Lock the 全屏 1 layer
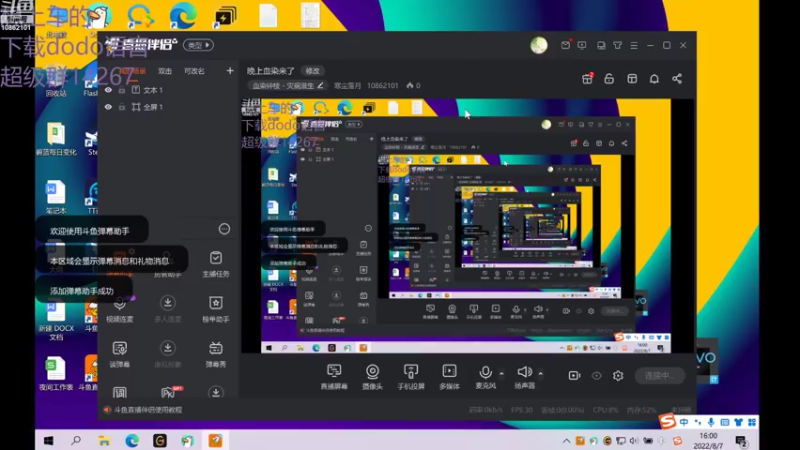 pyautogui.click(x=121, y=107)
